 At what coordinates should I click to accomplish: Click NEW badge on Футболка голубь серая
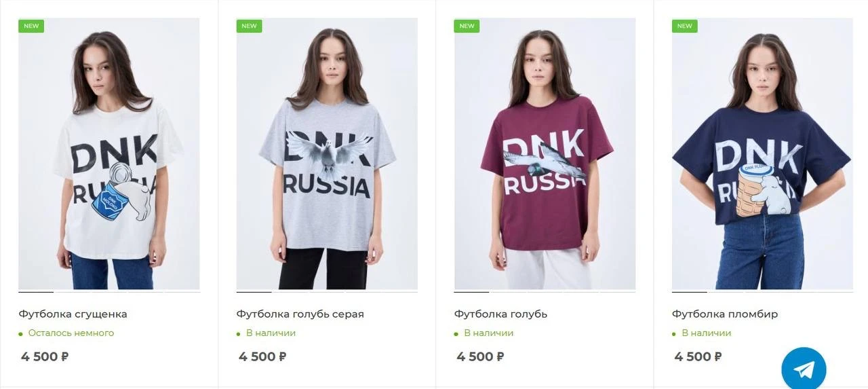tap(249, 26)
